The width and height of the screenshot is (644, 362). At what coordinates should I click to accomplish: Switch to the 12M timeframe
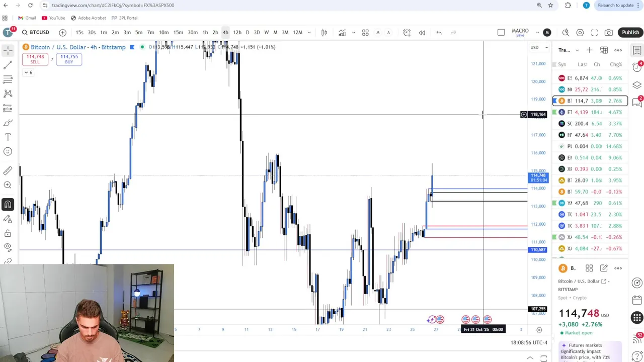298,33
